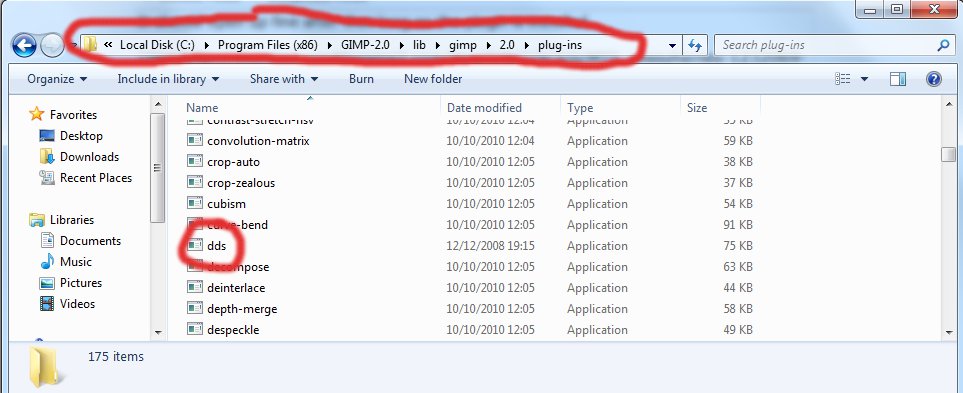Click the Videos library icon
Viewport: 963px width, 393px height.
click(47, 304)
